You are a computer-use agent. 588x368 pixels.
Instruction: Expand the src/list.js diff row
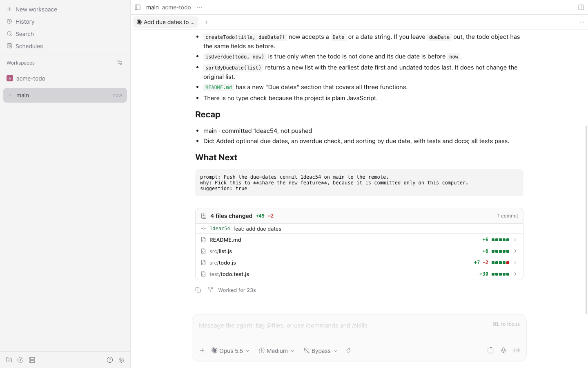(x=359, y=251)
